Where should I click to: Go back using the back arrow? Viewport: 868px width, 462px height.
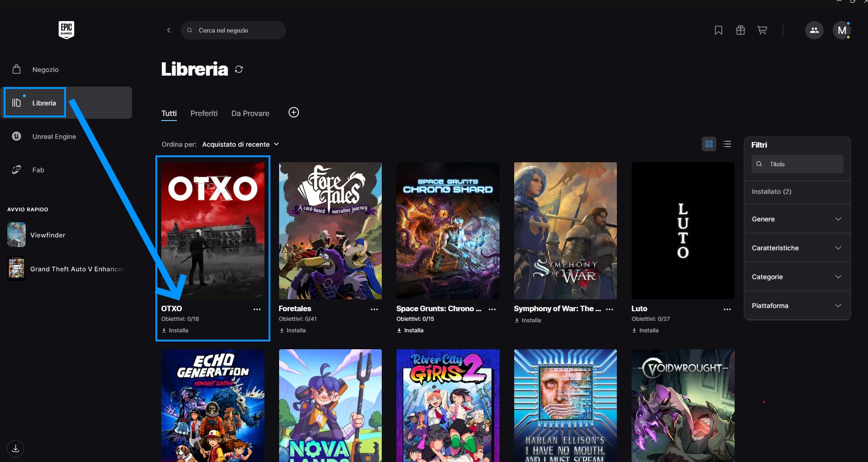pyautogui.click(x=169, y=30)
